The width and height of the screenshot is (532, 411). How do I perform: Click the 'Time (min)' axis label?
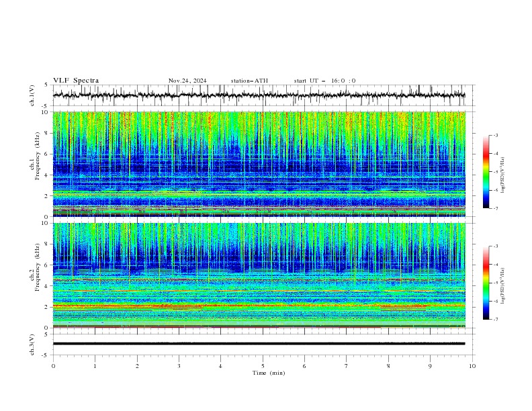coord(269,373)
